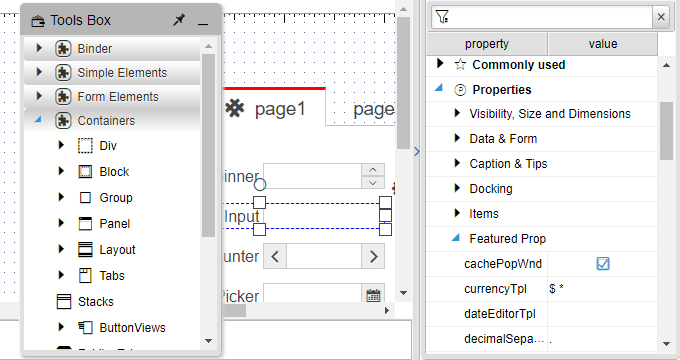The height and width of the screenshot is (360, 680).
Task: Toggle the cachePopWnd checkbox
Action: [603, 263]
